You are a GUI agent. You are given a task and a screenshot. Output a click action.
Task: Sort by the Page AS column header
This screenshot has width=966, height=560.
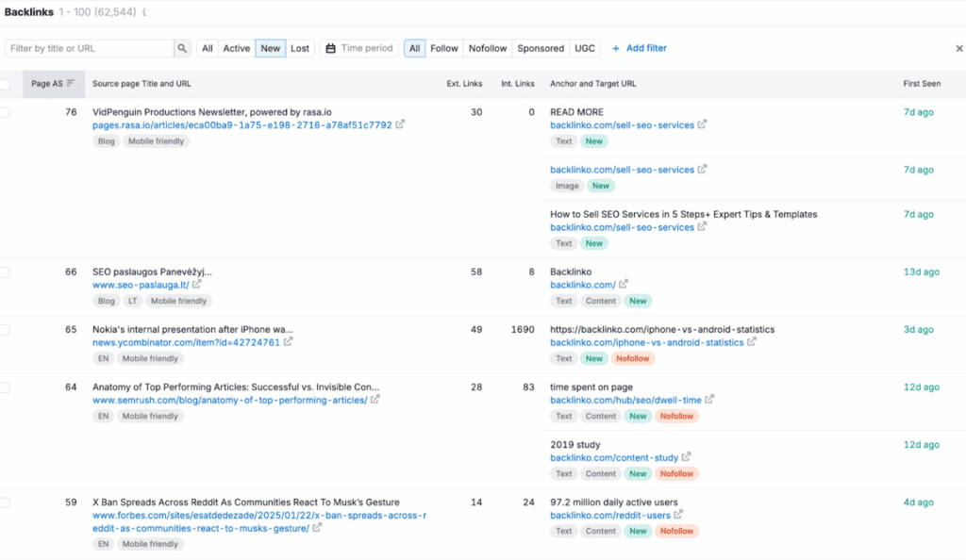(x=53, y=84)
